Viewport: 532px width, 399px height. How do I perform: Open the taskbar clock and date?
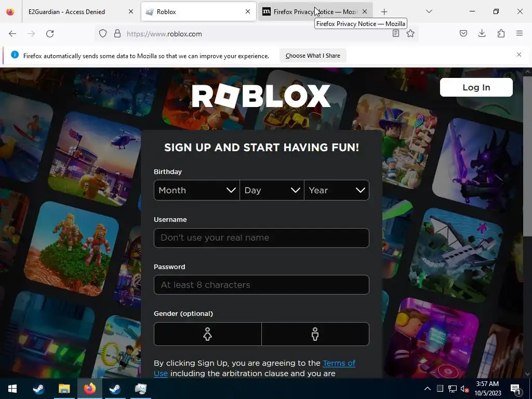(x=487, y=389)
